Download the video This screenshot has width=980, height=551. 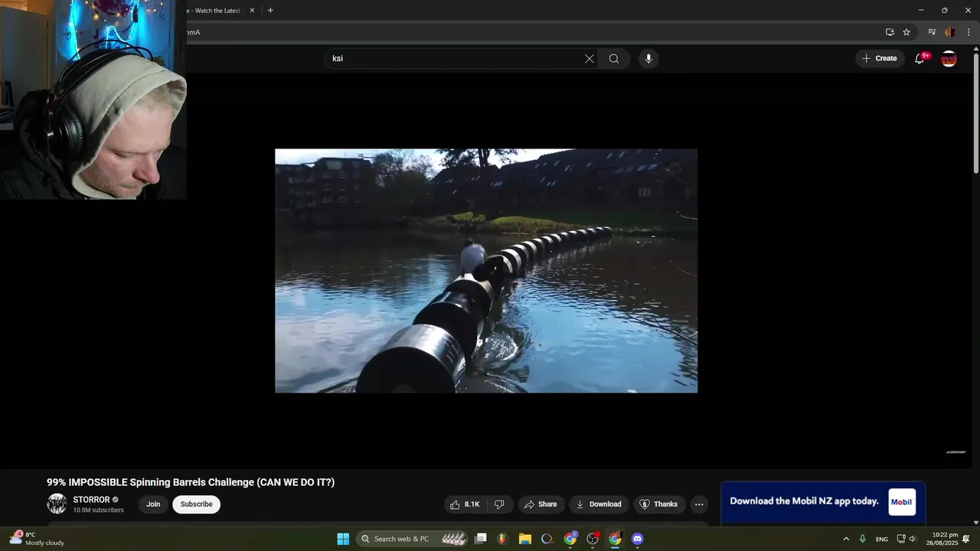pos(599,504)
